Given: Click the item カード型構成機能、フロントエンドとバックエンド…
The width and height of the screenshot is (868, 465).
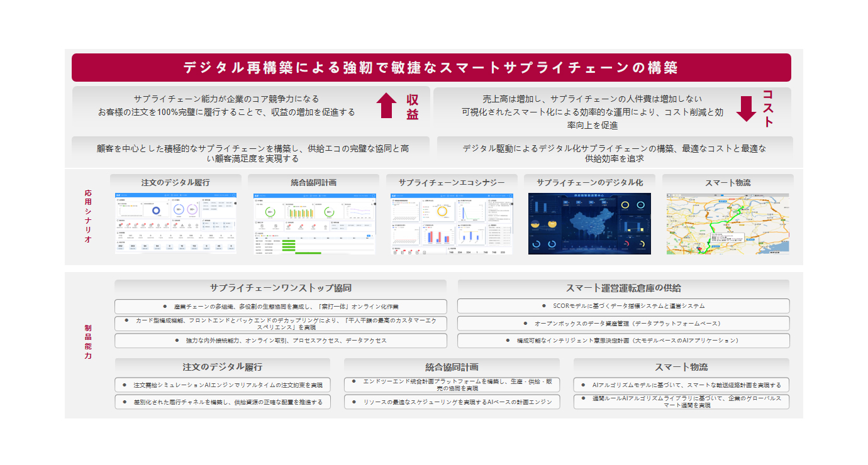Looking at the screenshot, I should click(281, 324).
